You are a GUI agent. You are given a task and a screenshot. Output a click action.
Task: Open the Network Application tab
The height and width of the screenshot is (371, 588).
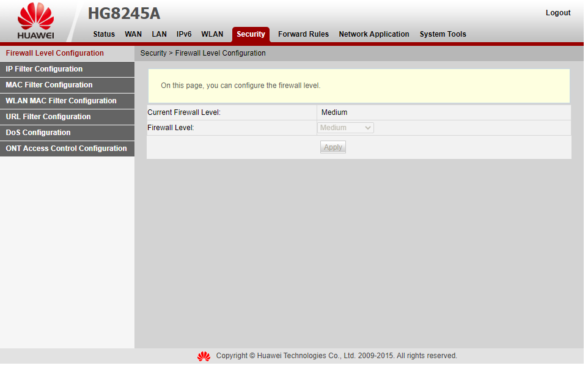[374, 34]
